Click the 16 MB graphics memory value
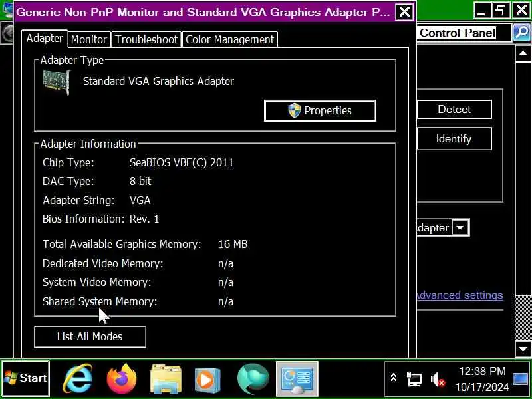 pos(233,244)
